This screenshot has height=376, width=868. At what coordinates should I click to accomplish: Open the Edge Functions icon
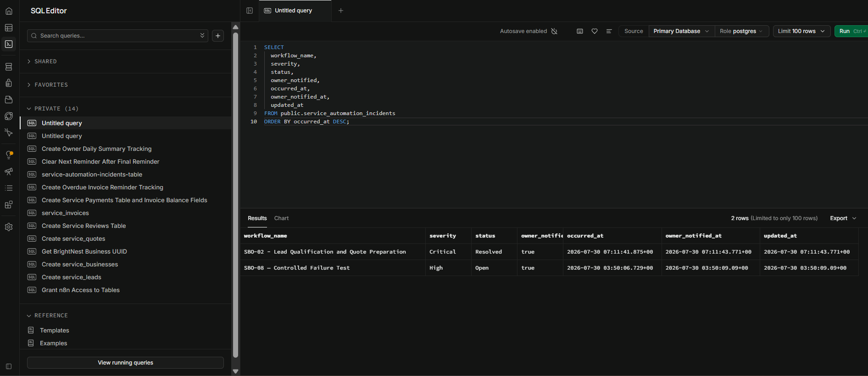[x=9, y=116]
